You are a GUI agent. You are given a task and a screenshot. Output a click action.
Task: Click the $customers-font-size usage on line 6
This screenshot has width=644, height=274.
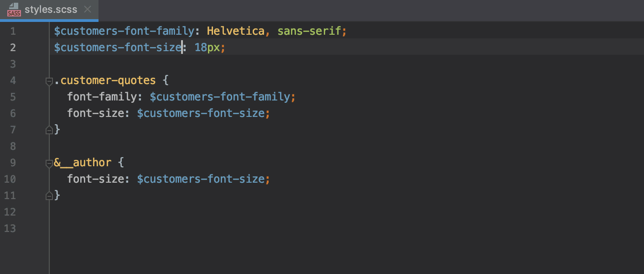[201, 113]
